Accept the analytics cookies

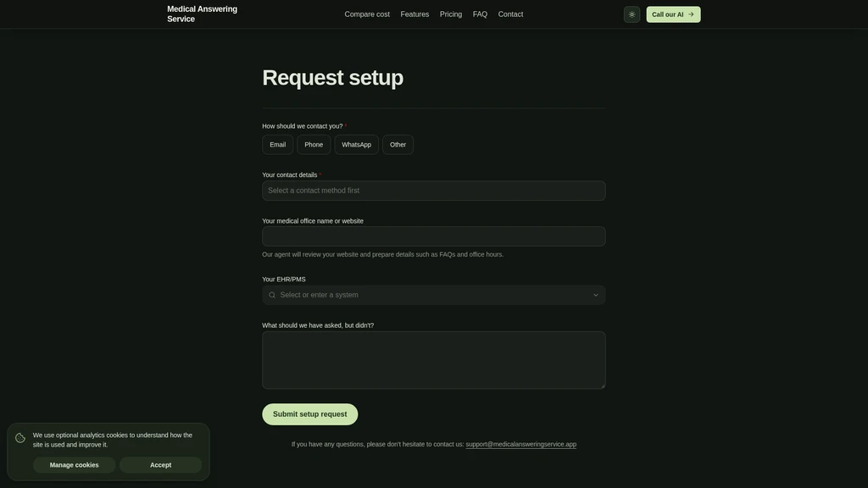(x=160, y=465)
